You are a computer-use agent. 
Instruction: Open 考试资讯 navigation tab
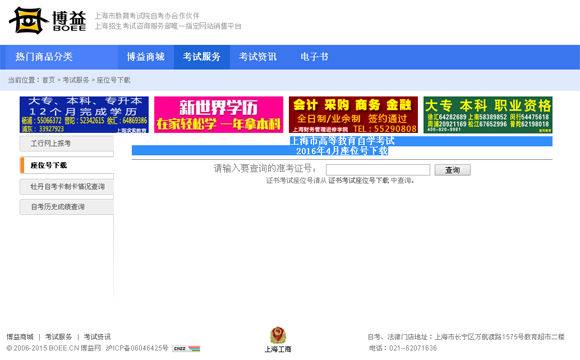(258, 57)
